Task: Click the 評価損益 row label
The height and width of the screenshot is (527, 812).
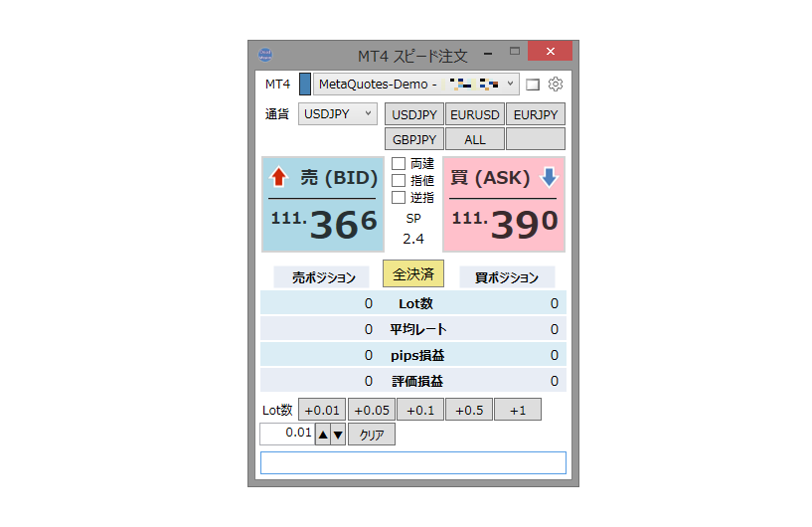Action: (x=417, y=382)
